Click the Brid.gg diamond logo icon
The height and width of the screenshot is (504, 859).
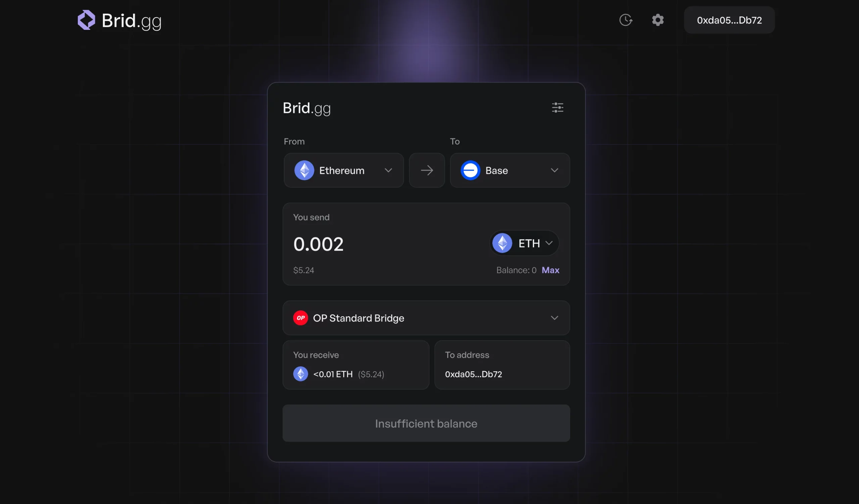coord(86,19)
